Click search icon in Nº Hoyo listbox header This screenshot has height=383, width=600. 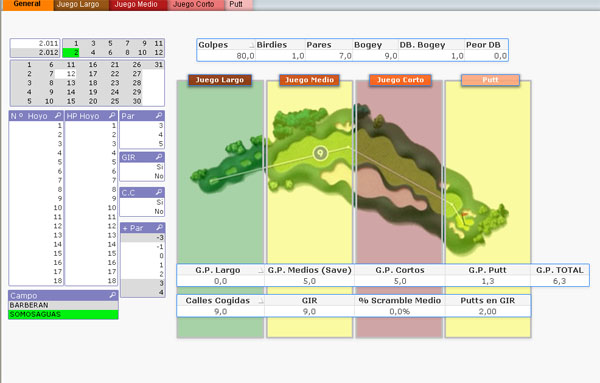click(58, 115)
